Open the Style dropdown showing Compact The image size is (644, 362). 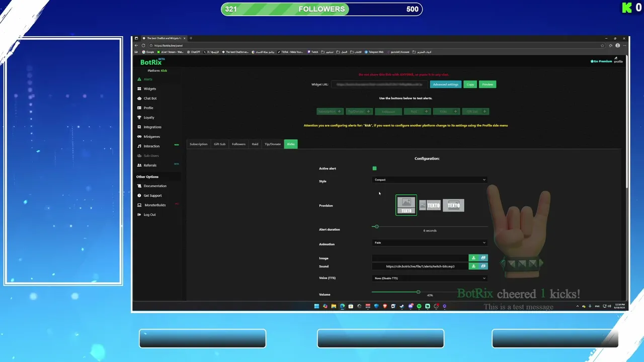coord(430,179)
